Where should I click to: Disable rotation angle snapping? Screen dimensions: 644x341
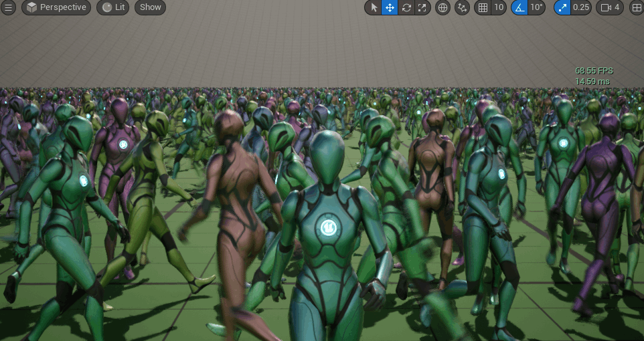[x=519, y=8]
